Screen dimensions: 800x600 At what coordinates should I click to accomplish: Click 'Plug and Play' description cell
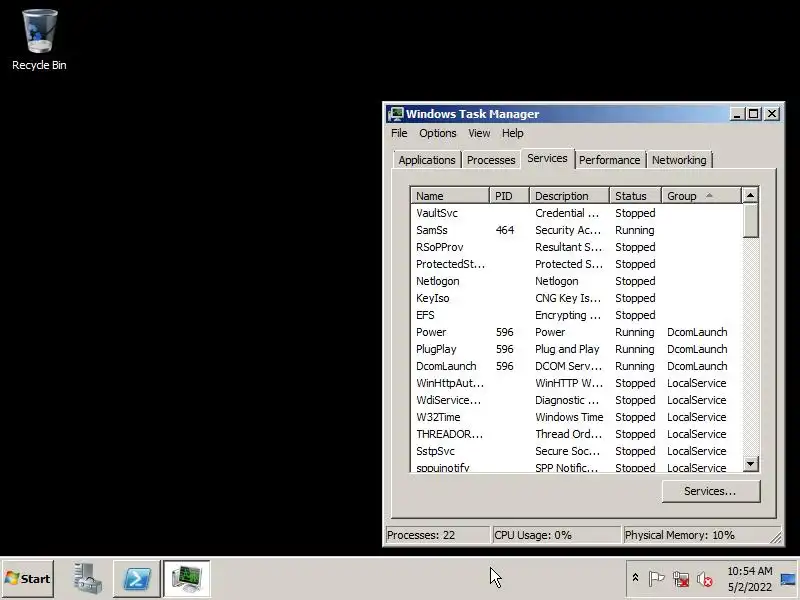point(567,349)
